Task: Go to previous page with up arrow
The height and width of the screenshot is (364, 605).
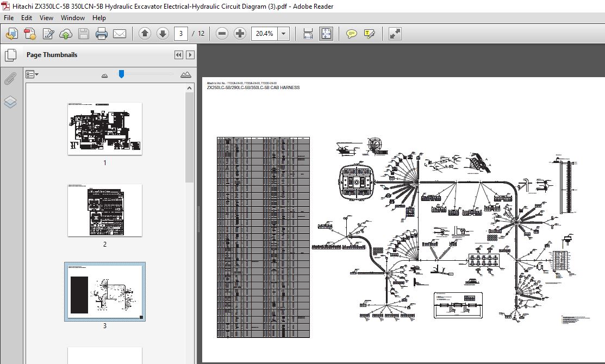Action: tap(145, 34)
